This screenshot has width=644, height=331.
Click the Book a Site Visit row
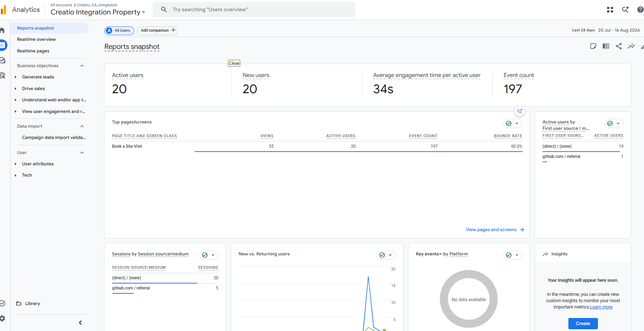point(317,146)
